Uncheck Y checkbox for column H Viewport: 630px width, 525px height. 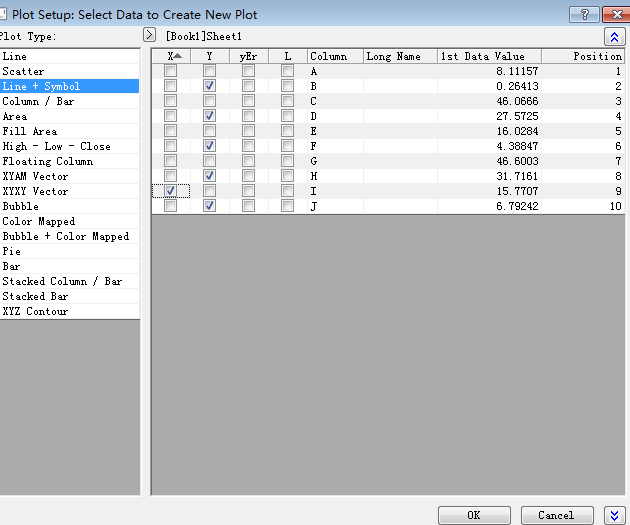point(209,176)
